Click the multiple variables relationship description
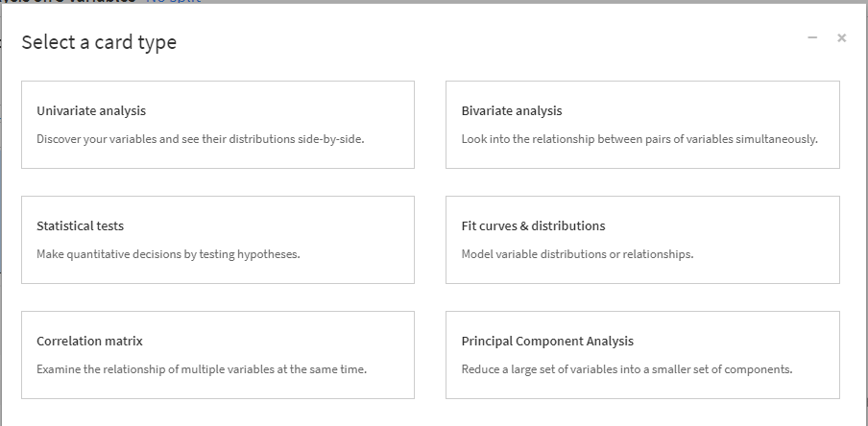 (x=202, y=369)
